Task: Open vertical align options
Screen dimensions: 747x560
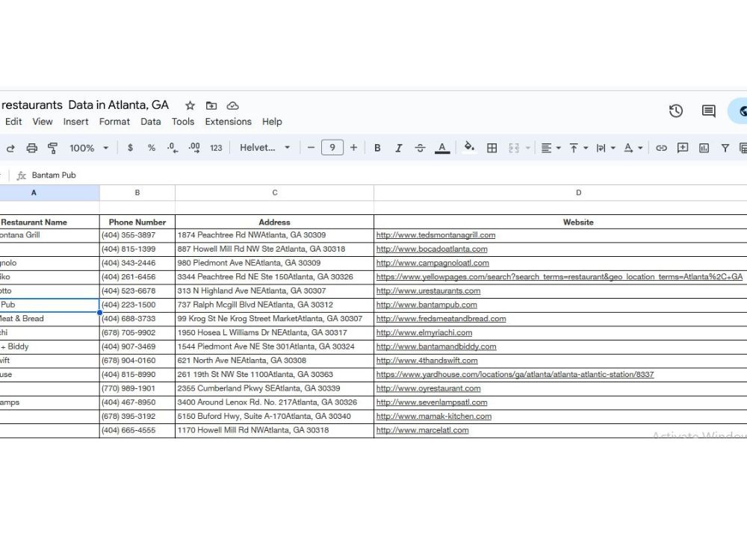Action: 578,148
